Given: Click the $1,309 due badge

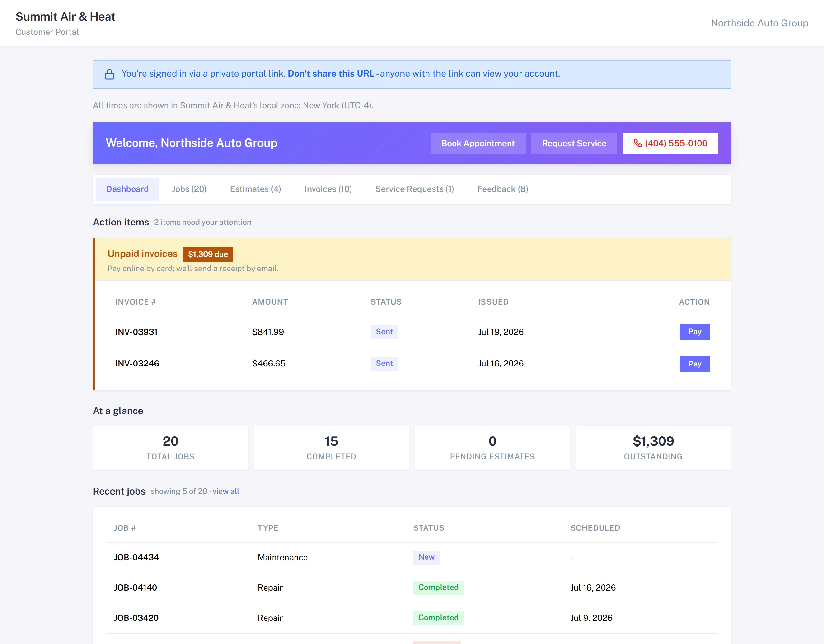Looking at the screenshot, I should point(208,254).
